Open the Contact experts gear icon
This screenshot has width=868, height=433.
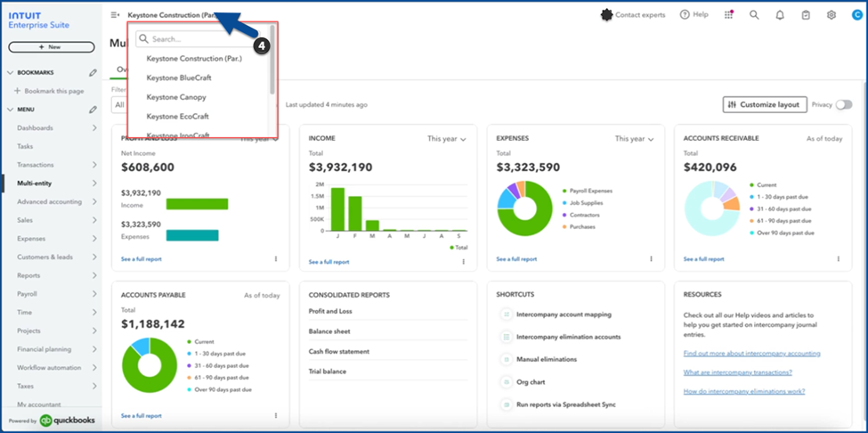point(607,15)
